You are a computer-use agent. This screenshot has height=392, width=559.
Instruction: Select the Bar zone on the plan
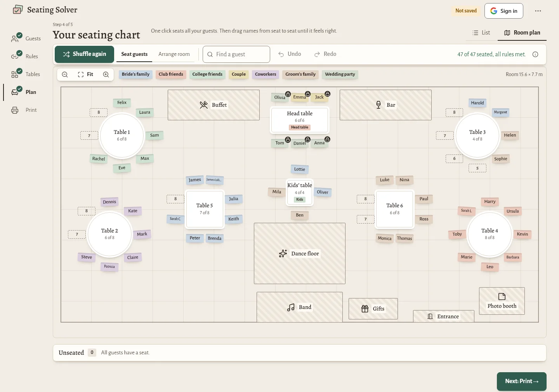(385, 105)
